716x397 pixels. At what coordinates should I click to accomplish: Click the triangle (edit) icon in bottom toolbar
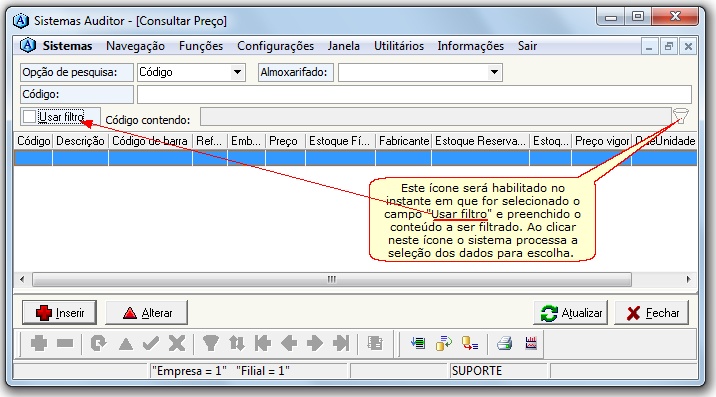point(126,344)
